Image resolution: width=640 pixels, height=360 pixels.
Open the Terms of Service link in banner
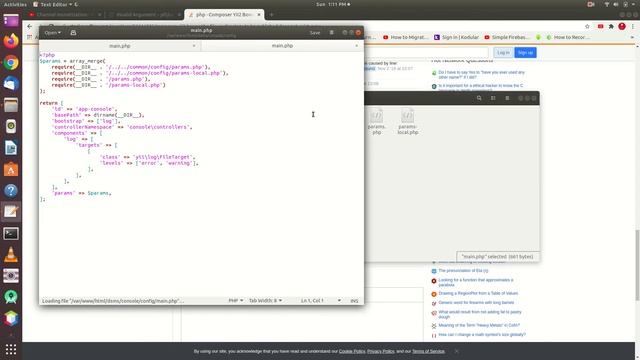[x=428, y=351]
